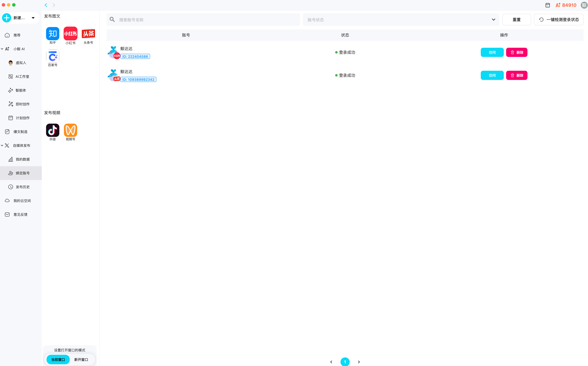Expand the 账号状态 dropdown

pyautogui.click(x=493, y=20)
